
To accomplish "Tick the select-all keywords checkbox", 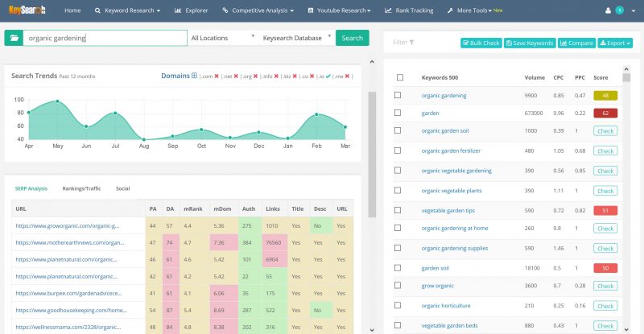I will coord(400,77).
